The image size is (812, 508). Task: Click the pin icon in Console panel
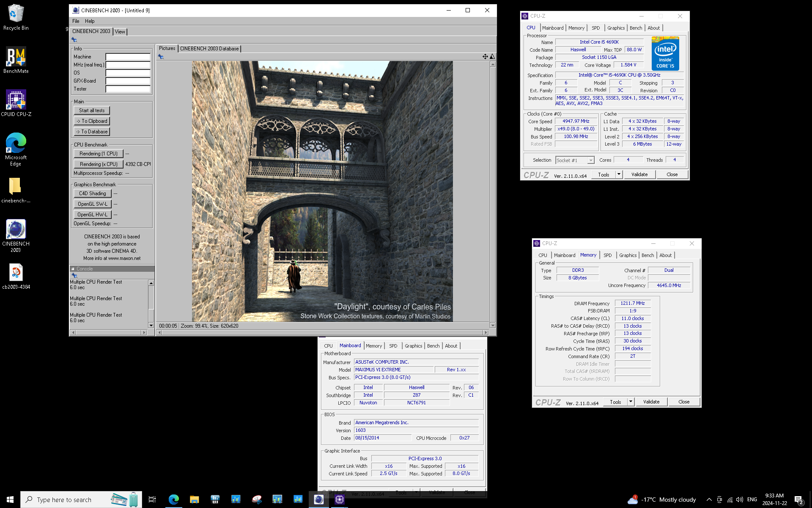pyautogui.click(x=74, y=276)
